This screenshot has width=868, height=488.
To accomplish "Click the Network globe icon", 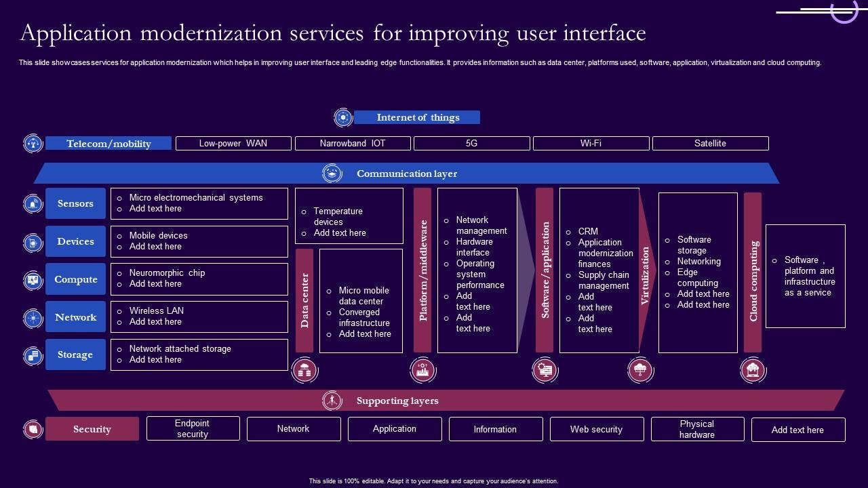I will point(33,317).
